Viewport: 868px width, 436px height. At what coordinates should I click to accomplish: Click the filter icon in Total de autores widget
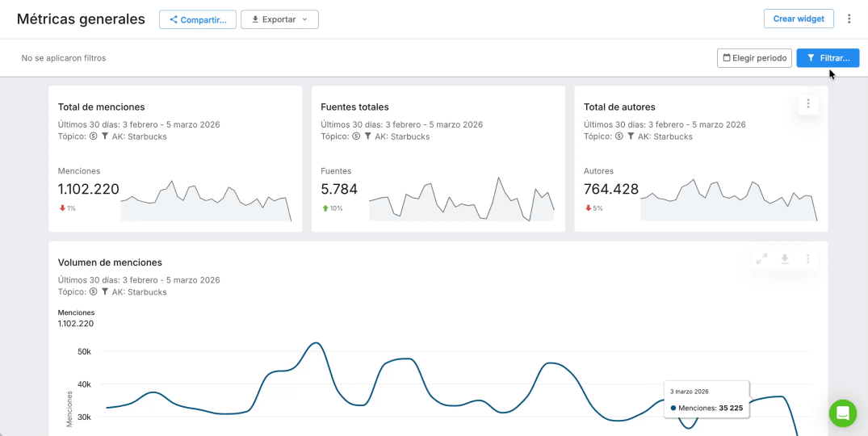[631, 136]
